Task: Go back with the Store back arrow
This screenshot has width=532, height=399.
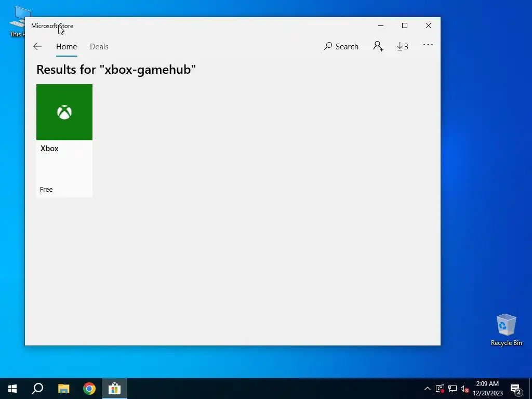Action: click(x=37, y=46)
